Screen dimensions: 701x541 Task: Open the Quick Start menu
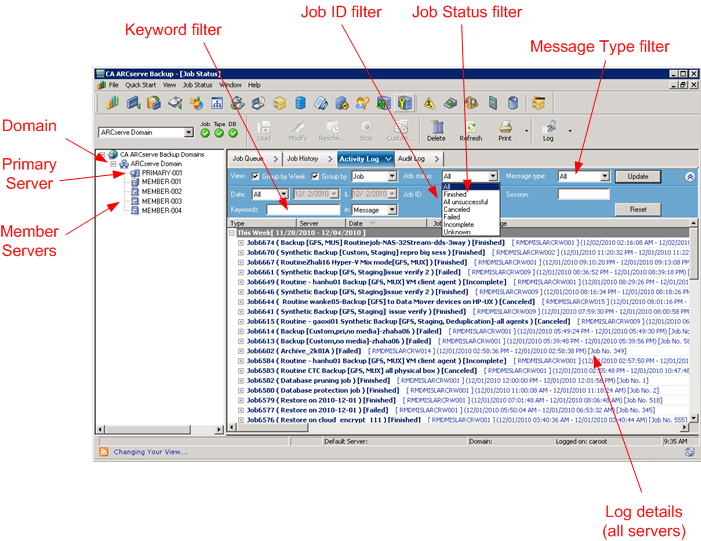coord(140,85)
